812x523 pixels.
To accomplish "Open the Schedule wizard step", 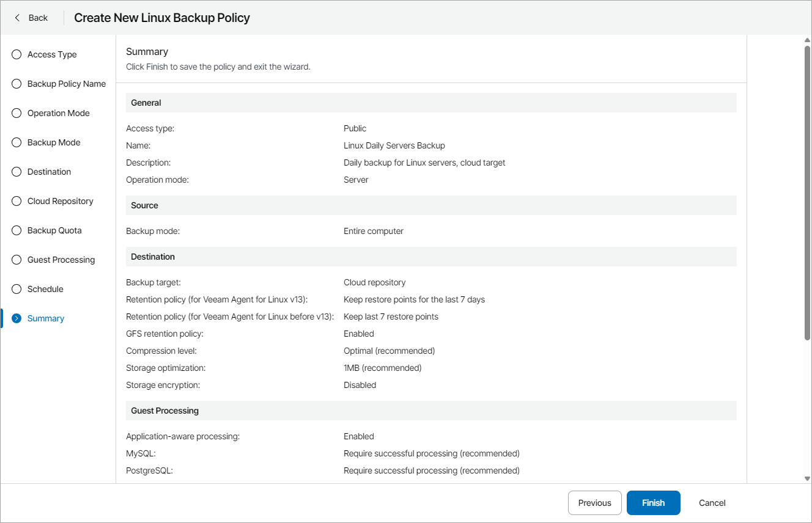I will pos(45,289).
